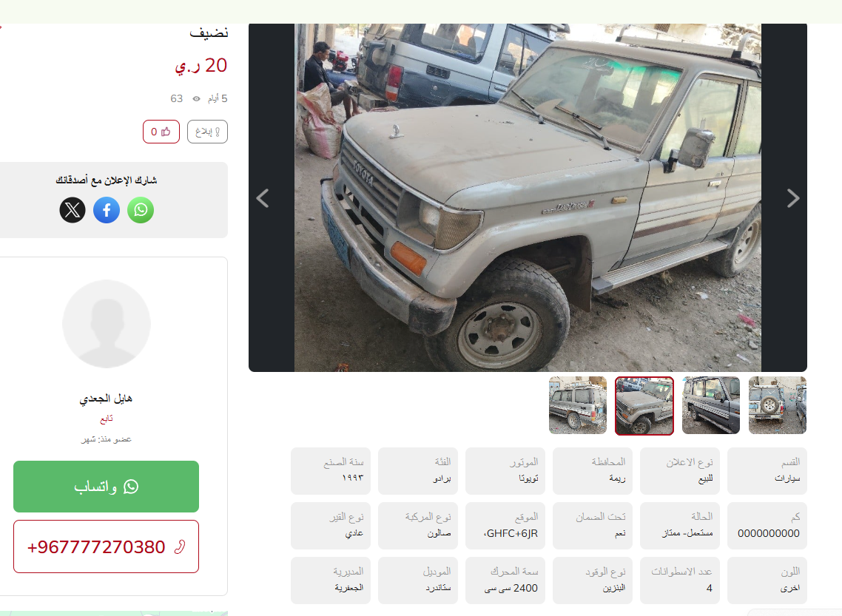Open the seller's avatar picture
This screenshot has width=842, height=616.
coord(107,324)
